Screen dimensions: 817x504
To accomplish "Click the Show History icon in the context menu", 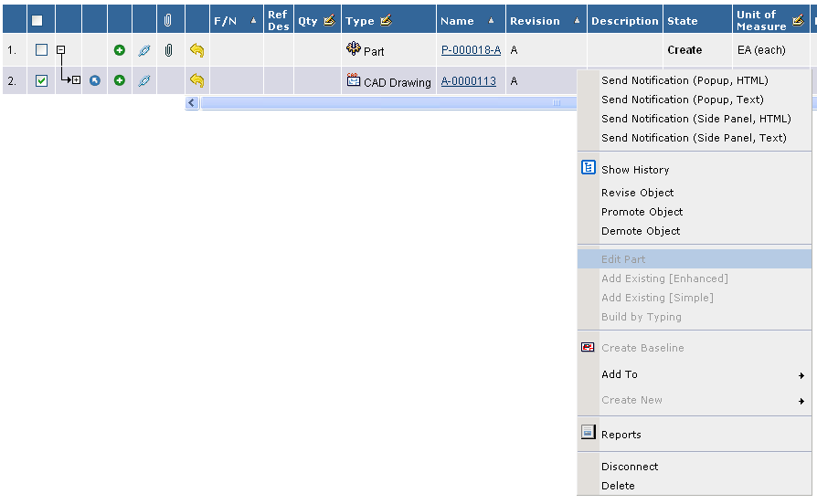I will pyautogui.click(x=589, y=168).
